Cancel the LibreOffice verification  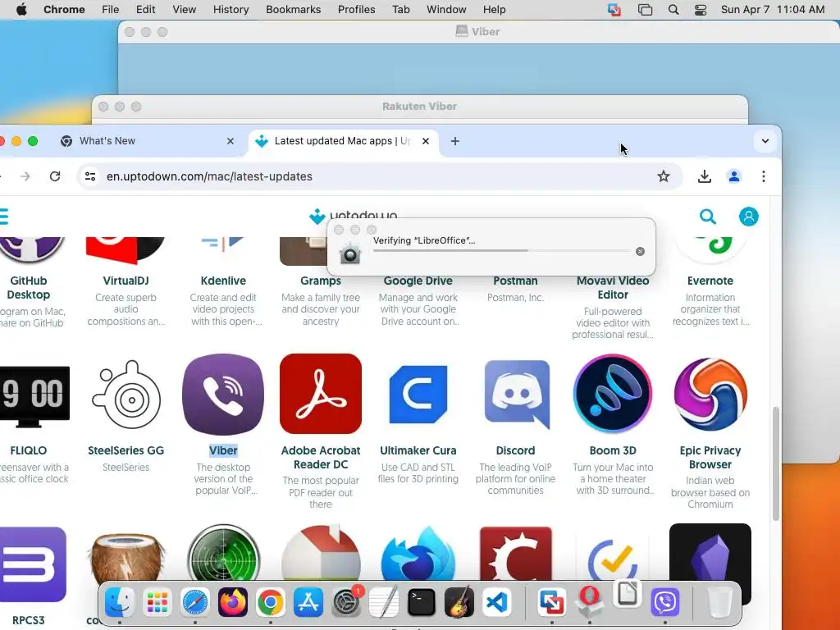coord(640,251)
